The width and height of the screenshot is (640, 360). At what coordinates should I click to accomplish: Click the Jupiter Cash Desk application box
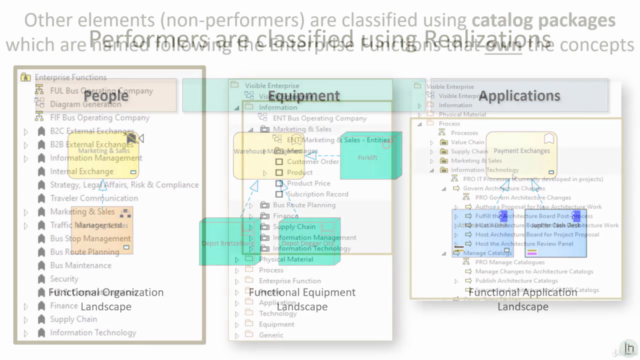(556, 233)
